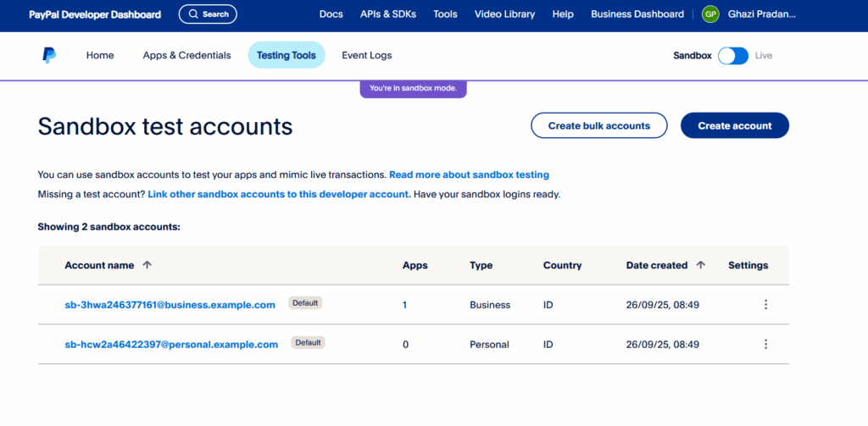Open APIs & SDKs menu
The width and height of the screenshot is (868, 426).
[x=388, y=14]
